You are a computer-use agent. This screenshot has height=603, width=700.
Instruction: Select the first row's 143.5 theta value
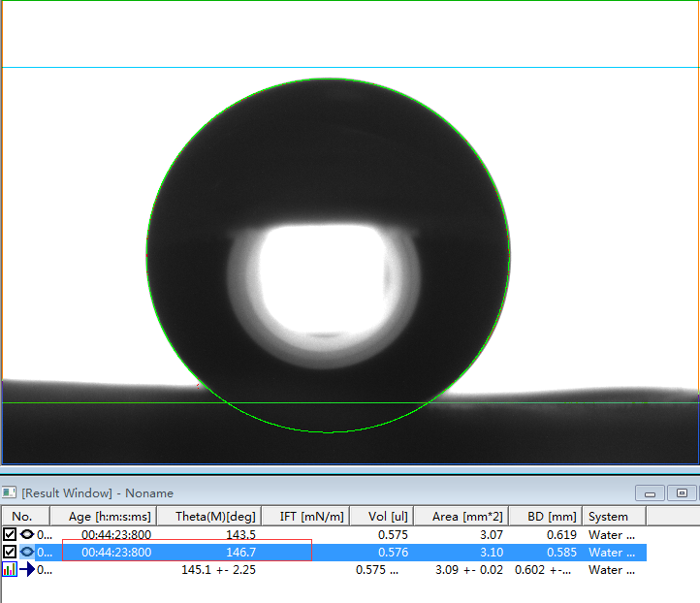(x=240, y=534)
